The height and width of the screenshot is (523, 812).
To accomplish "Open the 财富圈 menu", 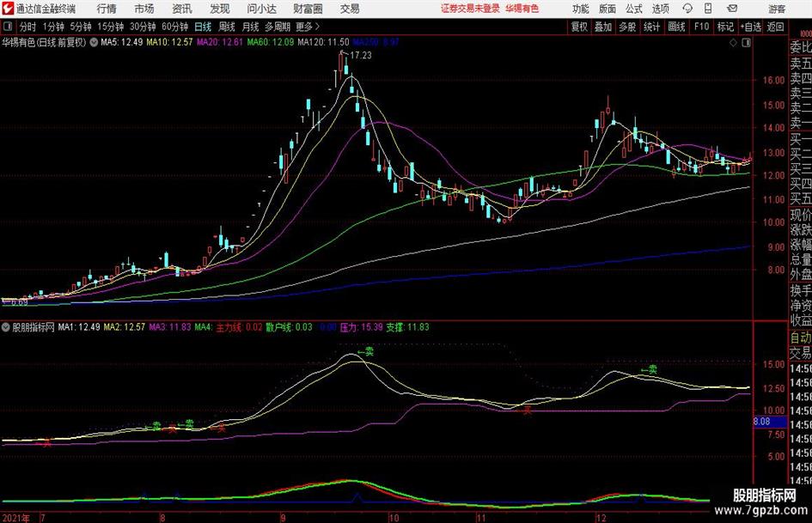I will [x=308, y=9].
